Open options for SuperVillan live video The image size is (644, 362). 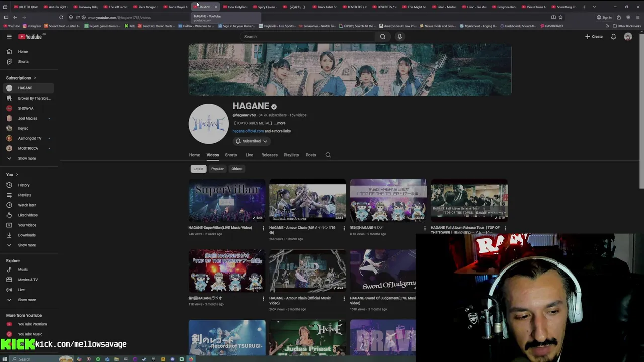point(263,228)
